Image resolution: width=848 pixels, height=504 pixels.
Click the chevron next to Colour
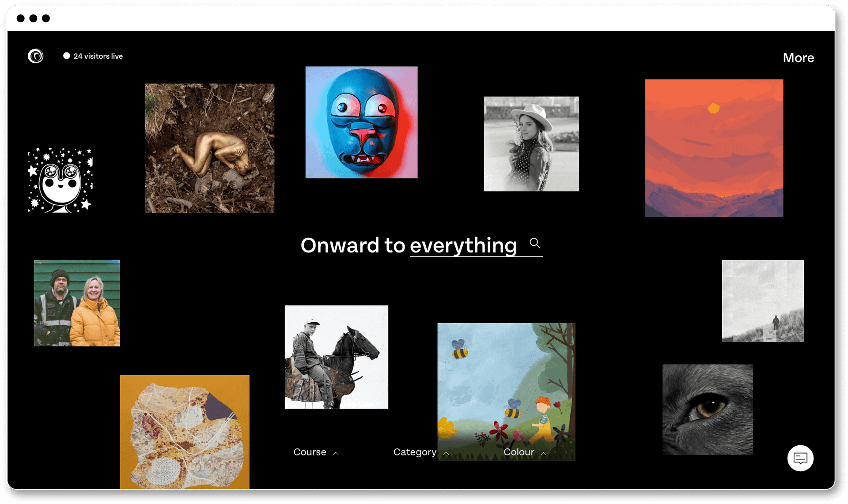click(x=544, y=453)
